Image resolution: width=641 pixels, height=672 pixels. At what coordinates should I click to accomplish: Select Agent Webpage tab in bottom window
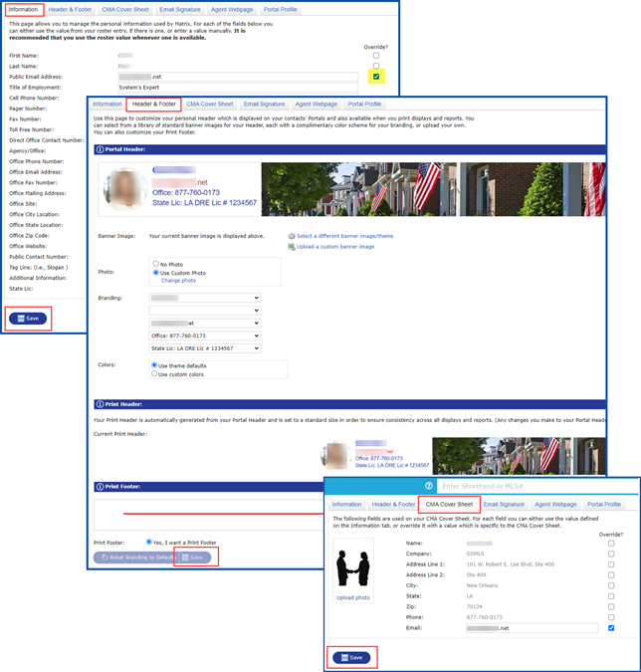(x=555, y=505)
